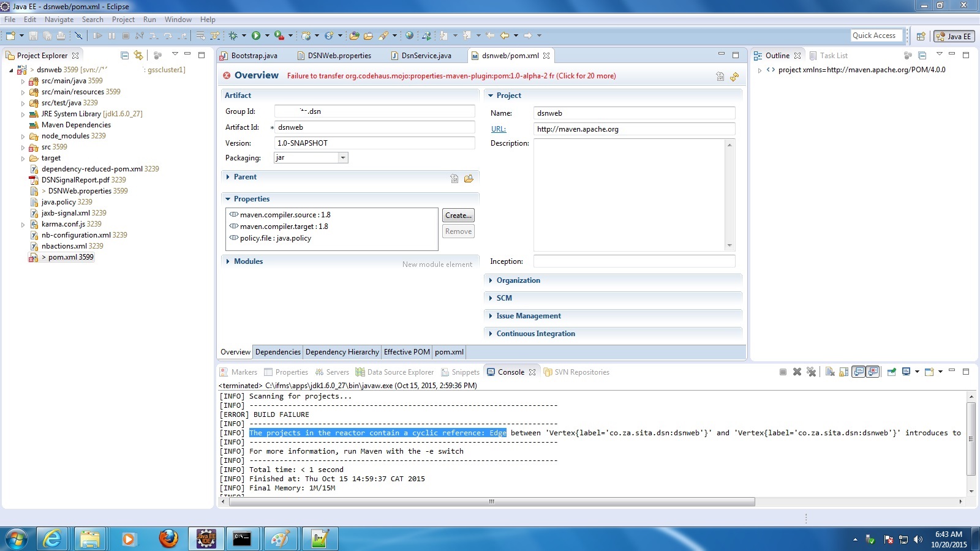Image resolution: width=980 pixels, height=551 pixels.
Task: Expand the src/main/java tree node
Action: [23, 81]
